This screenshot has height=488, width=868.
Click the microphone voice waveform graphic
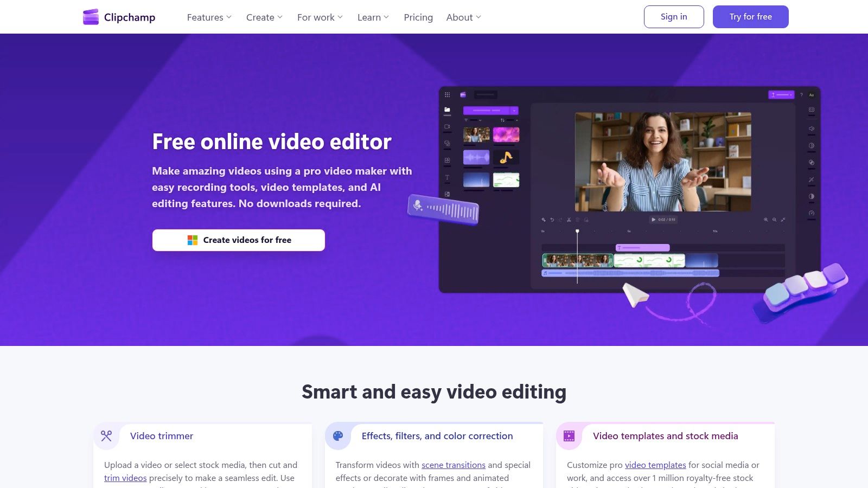click(x=444, y=209)
